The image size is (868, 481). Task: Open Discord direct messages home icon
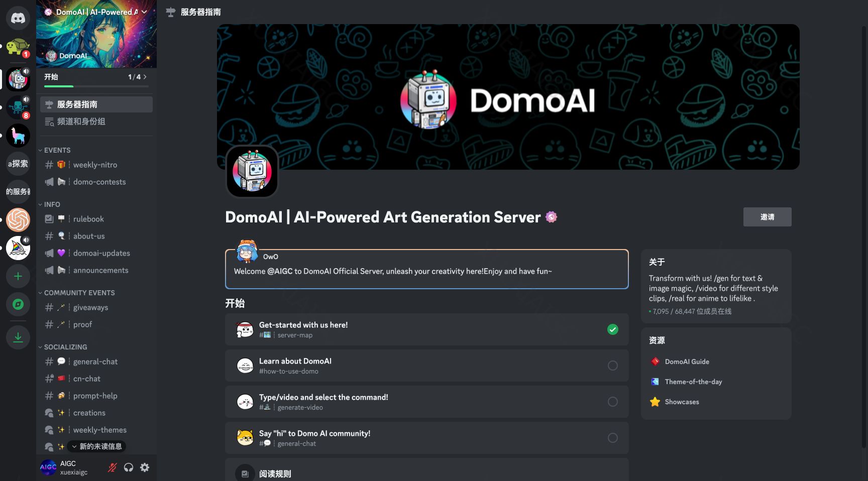[x=18, y=19]
